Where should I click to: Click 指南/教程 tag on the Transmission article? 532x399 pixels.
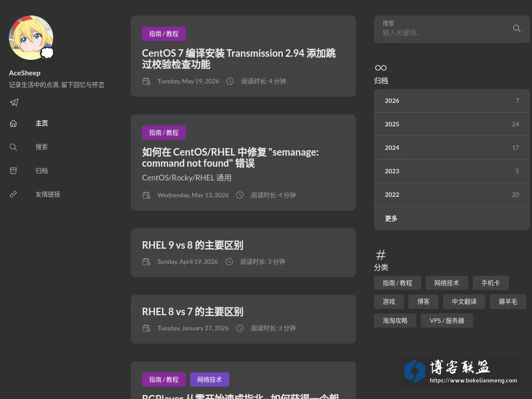[x=164, y=34]
